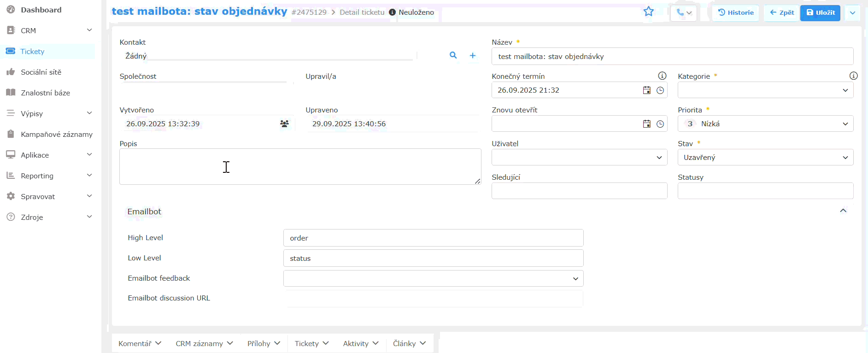The height and width of the screenshot is (353, 868).
Task: Open Znalostní báze in sidebar
Action: (45, 93)
